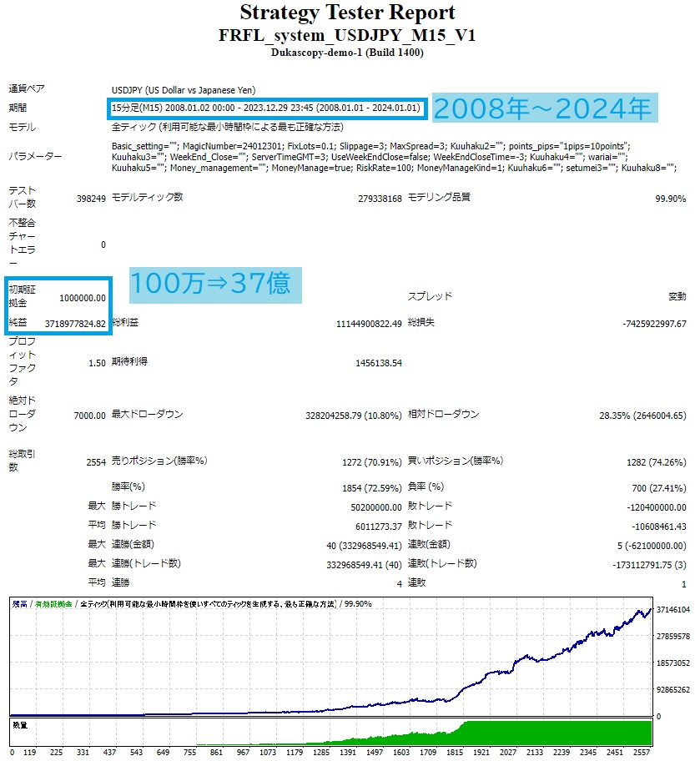This screenshot has height=761, width=700.
Task: Click consecutive losses 5 (-62100000.00)
Action: (652, 546)
